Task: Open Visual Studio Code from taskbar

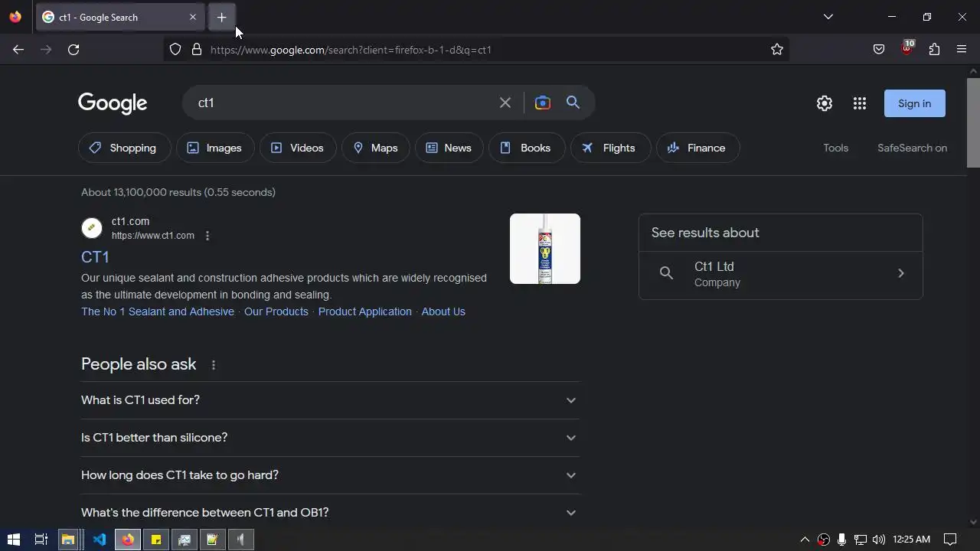Action: [x=100, y=540]
